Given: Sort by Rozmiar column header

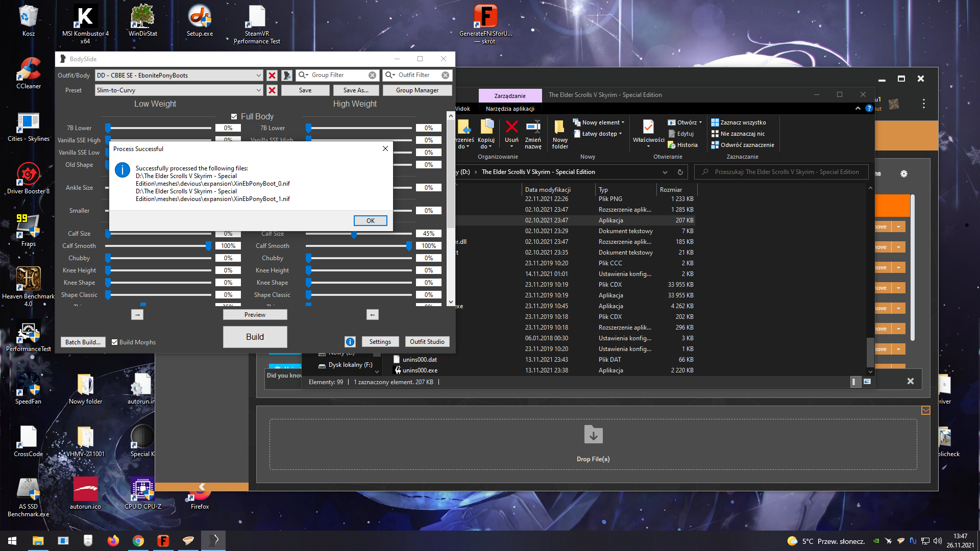Looking at the screenshot, I should 677,189.
